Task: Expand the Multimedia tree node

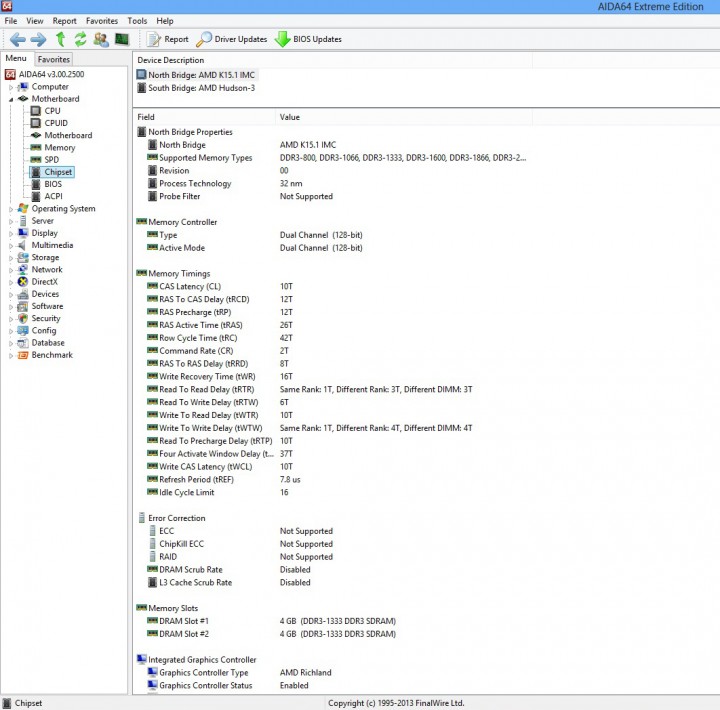Action: 11,245
